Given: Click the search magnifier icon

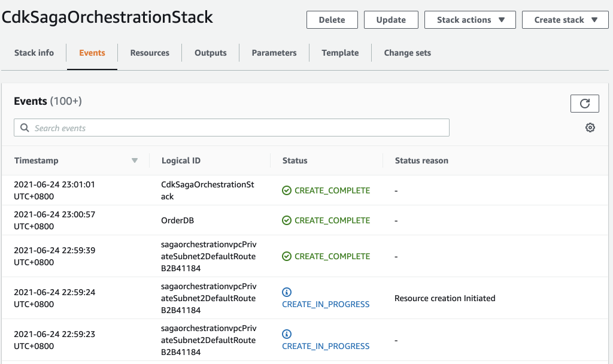Looking at the screenshot, I should [24, 127].
